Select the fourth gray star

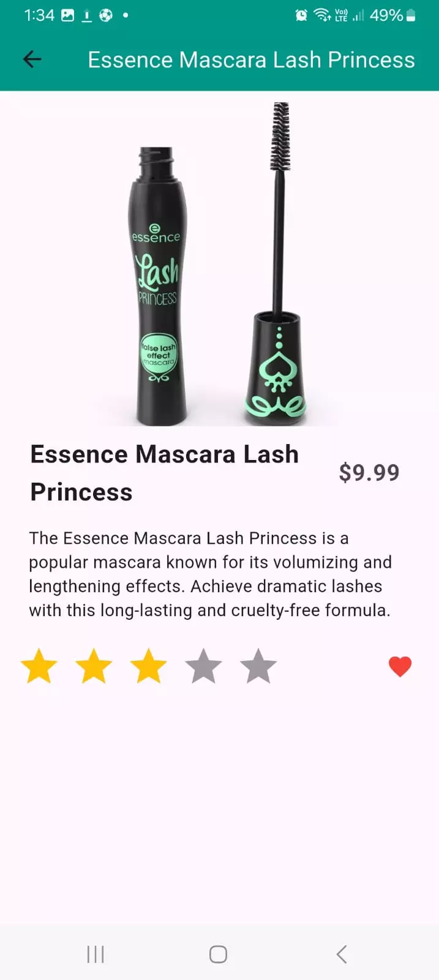click(203, 666)
